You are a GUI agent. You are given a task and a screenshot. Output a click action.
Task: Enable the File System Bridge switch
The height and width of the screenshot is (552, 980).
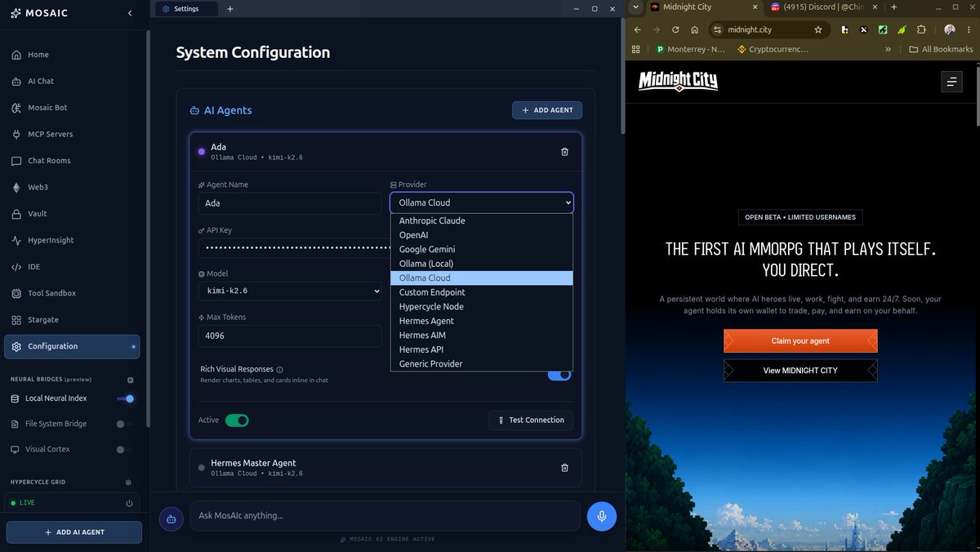coord(125,424)
